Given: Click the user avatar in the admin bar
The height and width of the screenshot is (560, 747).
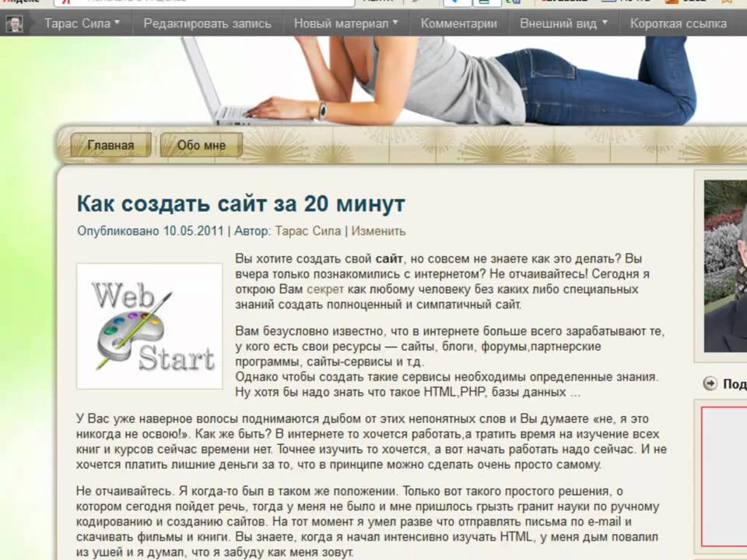Looking at the screenshot, I should (14, 23).
